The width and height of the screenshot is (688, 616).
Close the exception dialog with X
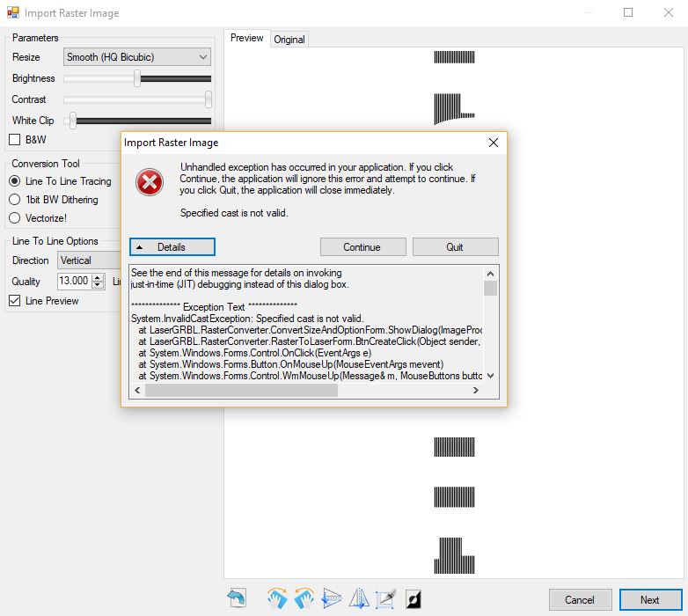click(494, 143)
